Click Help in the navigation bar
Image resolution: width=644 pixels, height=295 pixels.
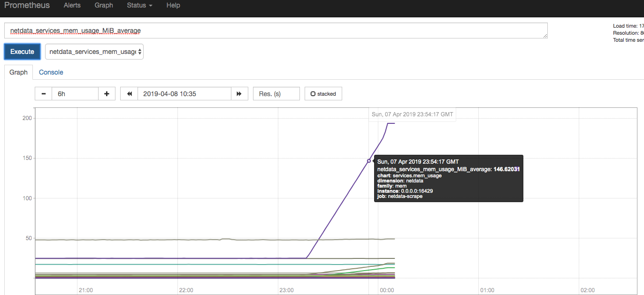click(173, 5)
